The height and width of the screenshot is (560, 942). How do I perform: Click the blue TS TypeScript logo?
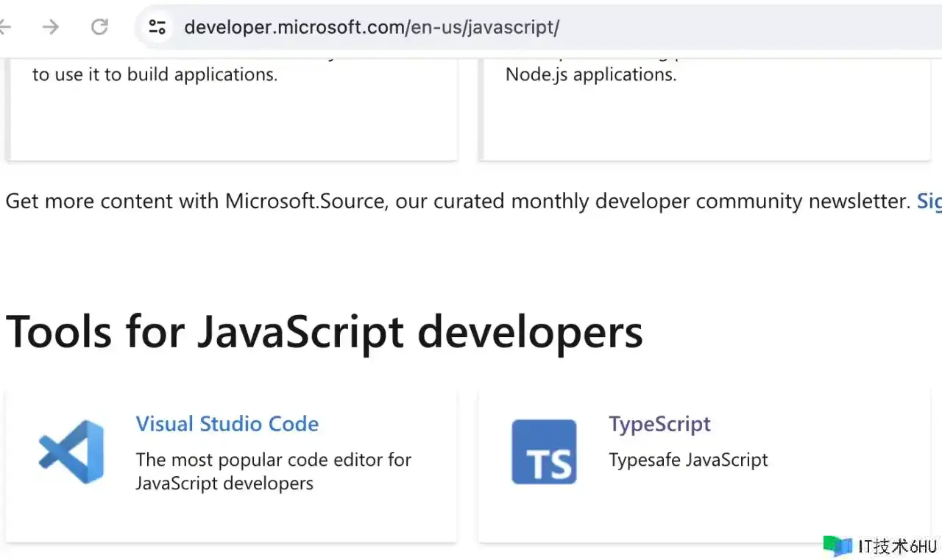click(x=544, y=452)
